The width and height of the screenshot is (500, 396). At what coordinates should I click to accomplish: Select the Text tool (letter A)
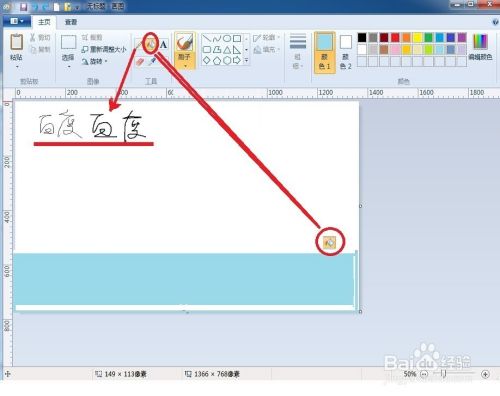tap(163, 44)
